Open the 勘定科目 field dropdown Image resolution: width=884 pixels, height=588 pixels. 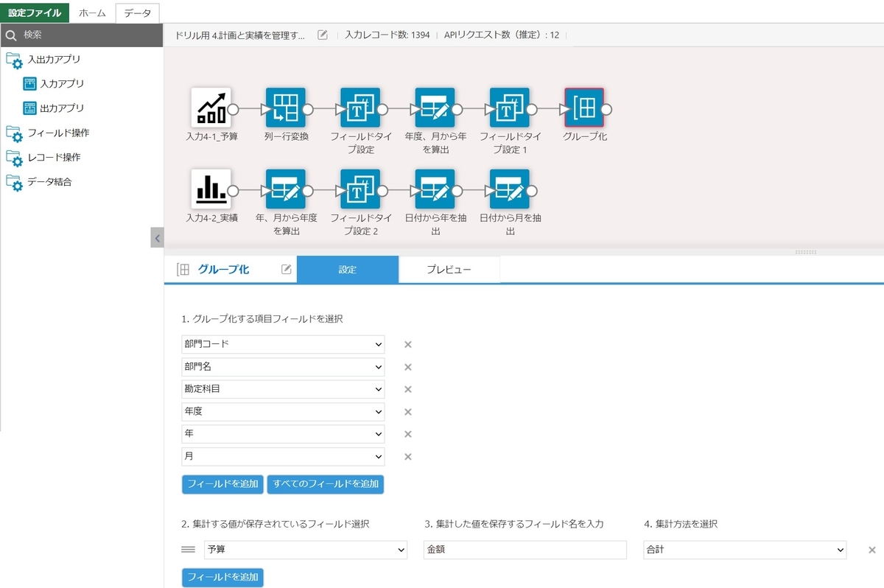tap(284, 389)
